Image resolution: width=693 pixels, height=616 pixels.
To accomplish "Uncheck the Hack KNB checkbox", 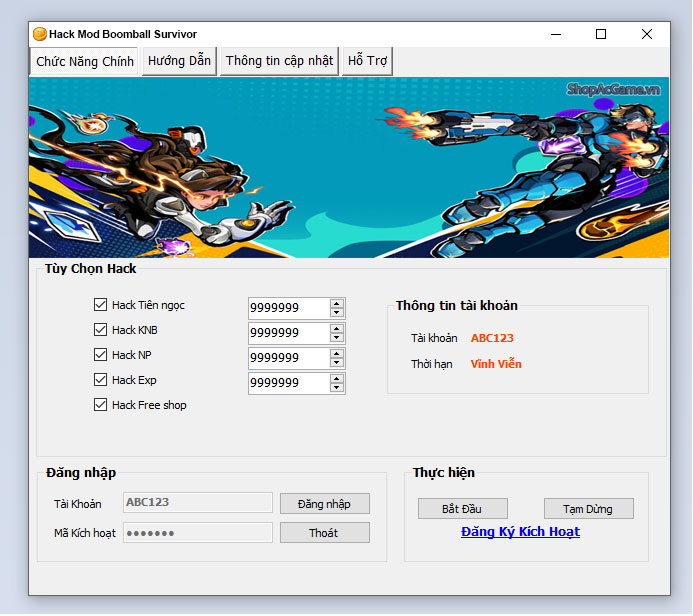I will pyautogui.click(x=100, y=330).
